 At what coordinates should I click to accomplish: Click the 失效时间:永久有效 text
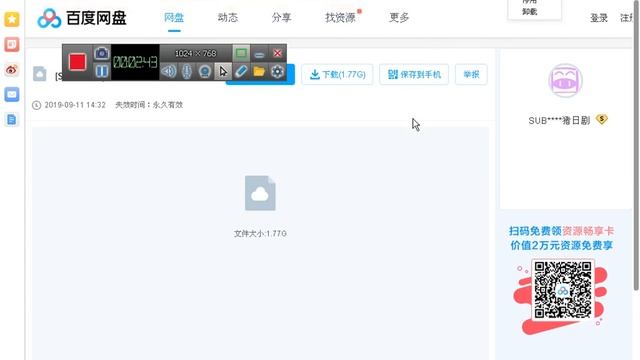[x=149, y=105]
